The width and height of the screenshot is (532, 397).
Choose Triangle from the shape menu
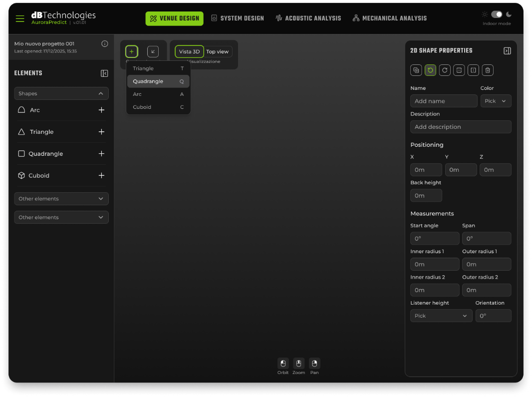coord(158,68)
